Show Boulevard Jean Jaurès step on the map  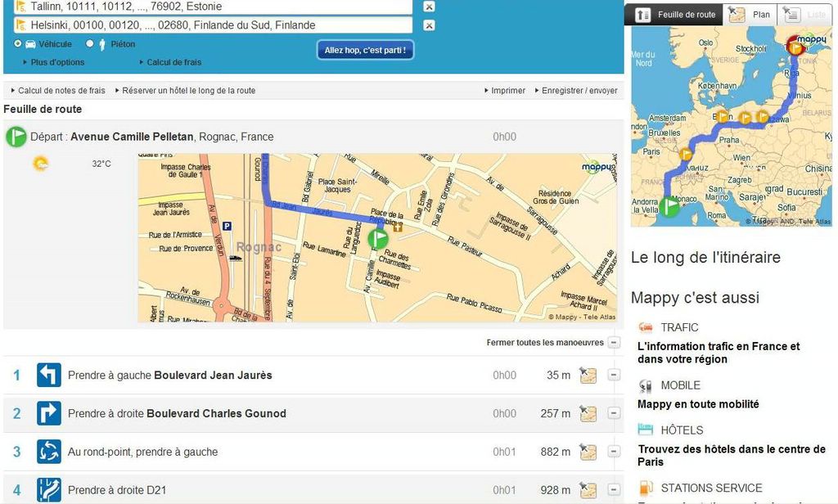588,376
